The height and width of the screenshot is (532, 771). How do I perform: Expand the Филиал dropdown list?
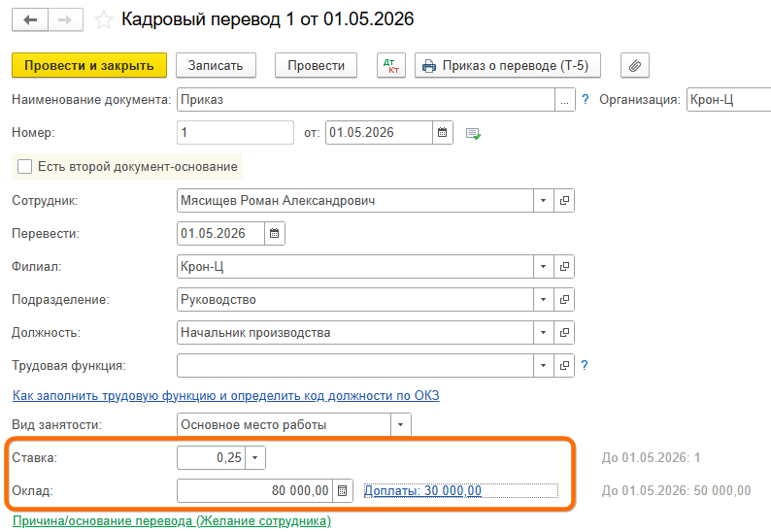[x=544, y=267]
